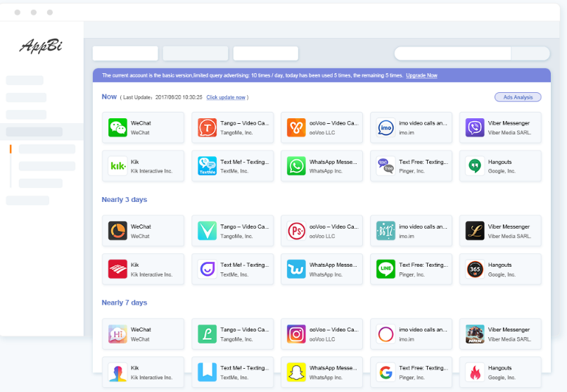This screenshot has height=392, width=567.
Task: Open the blue Wish 'w' icon
Action: pos(296,269)
